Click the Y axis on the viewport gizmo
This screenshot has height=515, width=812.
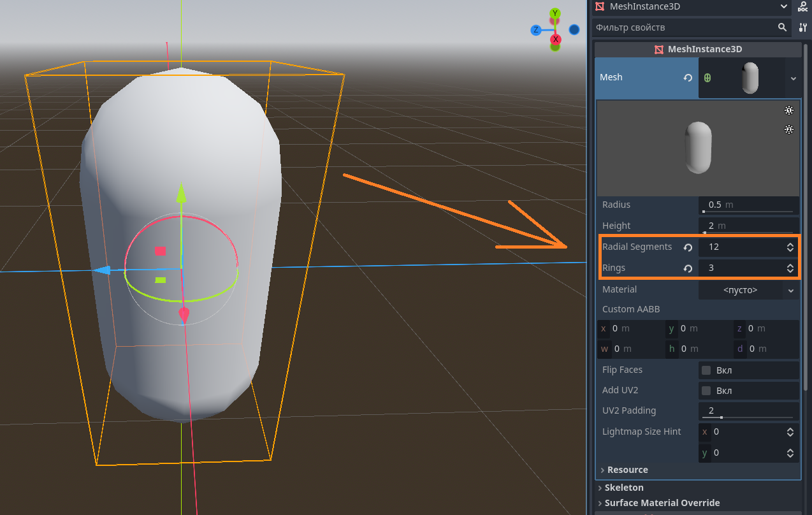click(x=555, y=13)
